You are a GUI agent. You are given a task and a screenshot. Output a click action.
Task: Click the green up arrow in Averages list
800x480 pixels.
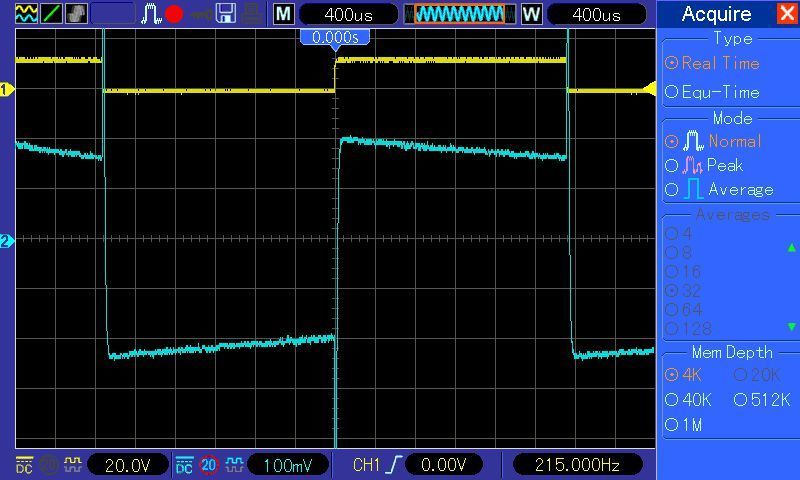(791, 248)
